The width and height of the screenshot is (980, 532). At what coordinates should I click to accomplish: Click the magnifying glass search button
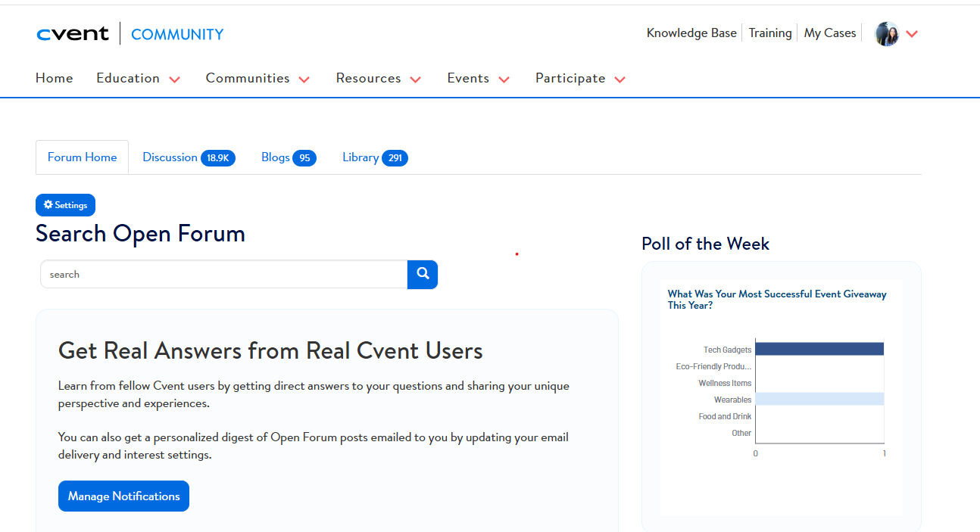[423, 275]
